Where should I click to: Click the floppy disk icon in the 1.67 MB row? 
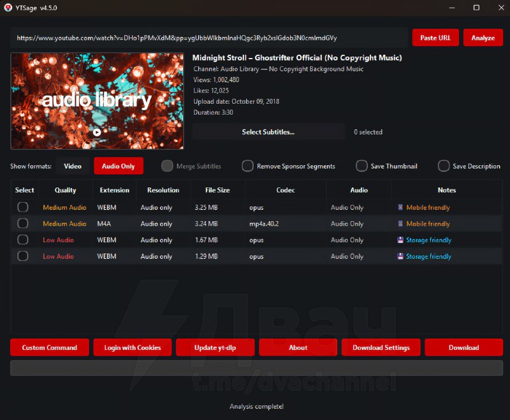click(400, 240)
